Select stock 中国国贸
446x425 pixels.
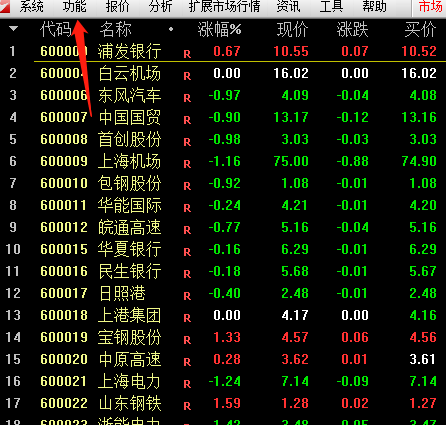tap(130, 117)
